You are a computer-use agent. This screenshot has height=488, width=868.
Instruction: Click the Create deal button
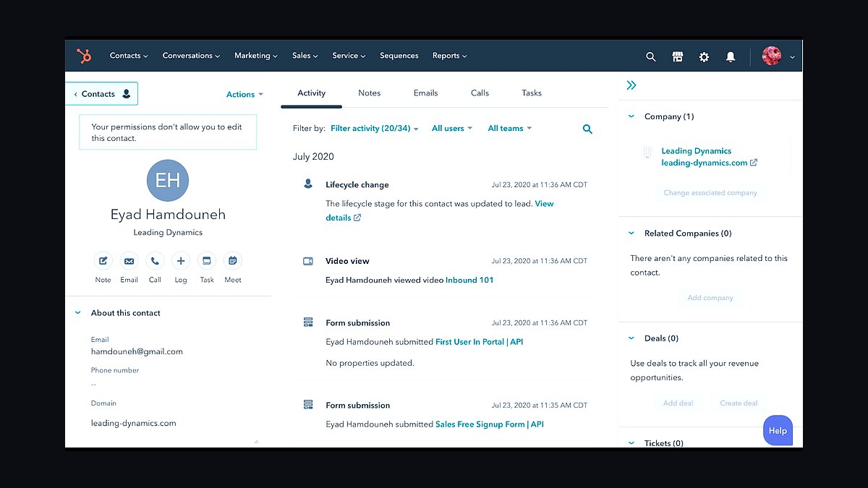739,403
